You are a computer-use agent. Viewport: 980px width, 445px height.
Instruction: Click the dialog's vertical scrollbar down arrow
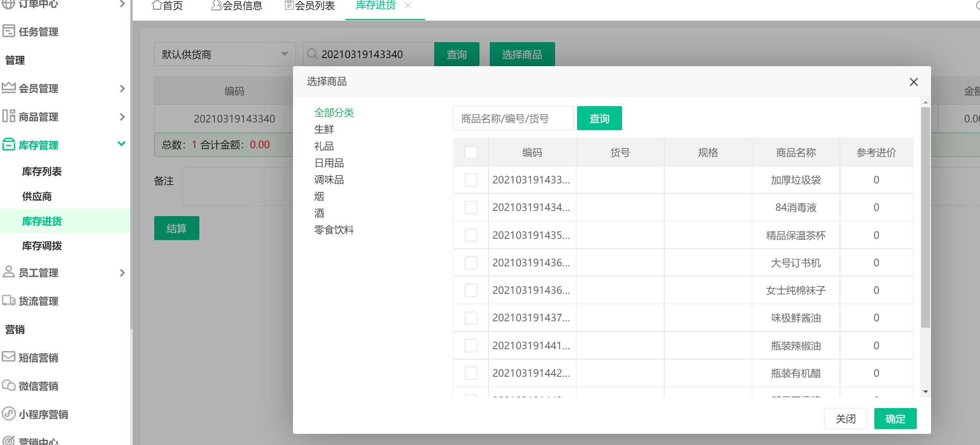pyautogui.click(x=925, y=392)
